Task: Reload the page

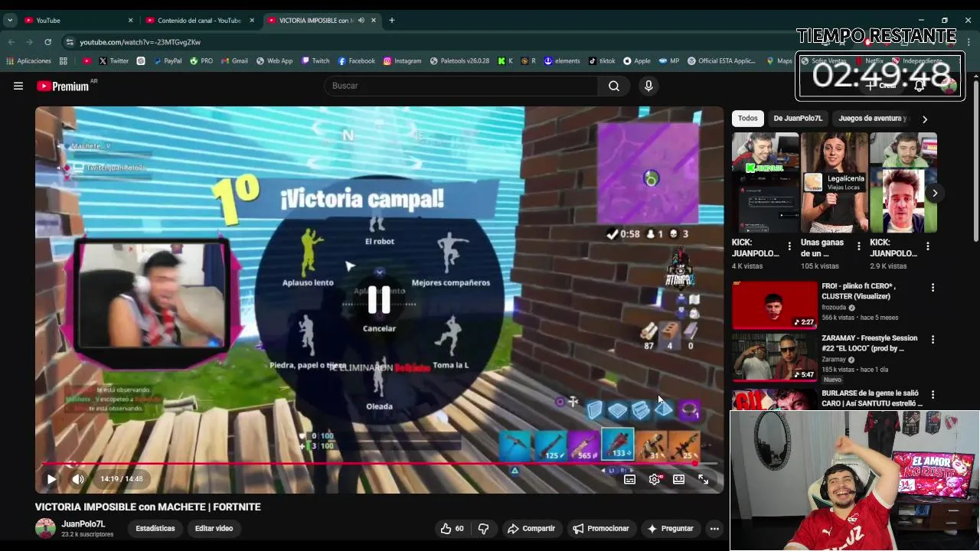Action: point(47,42)
